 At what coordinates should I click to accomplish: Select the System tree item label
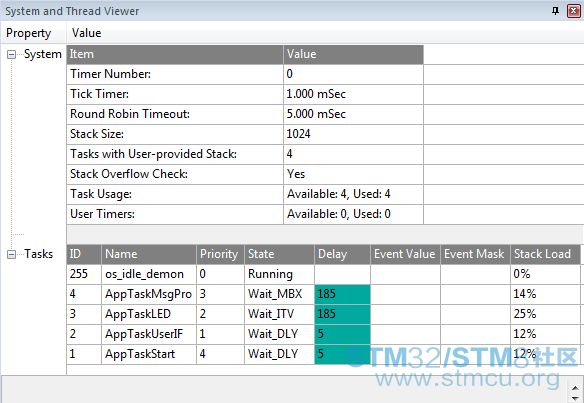pos(42,54)
